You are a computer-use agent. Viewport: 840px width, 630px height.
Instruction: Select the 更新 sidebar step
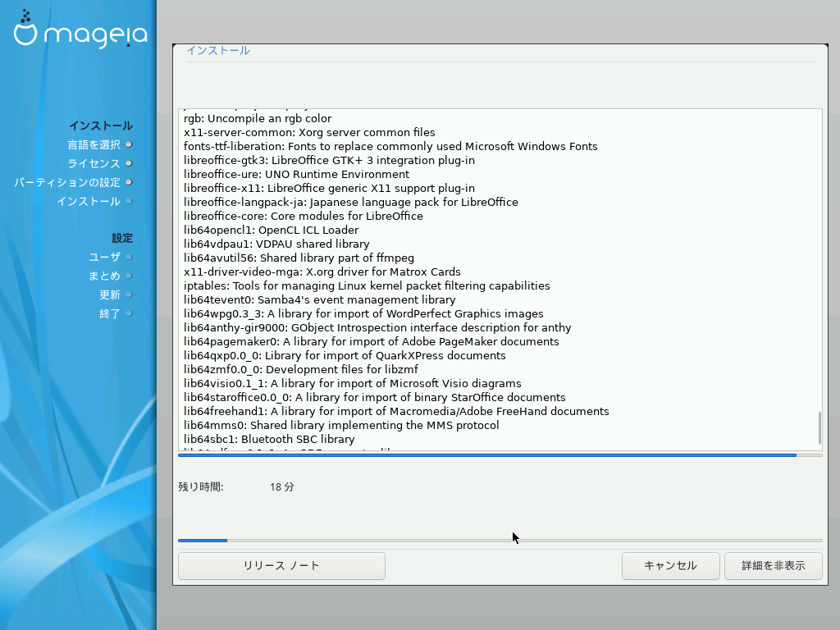tap(110, 294)
